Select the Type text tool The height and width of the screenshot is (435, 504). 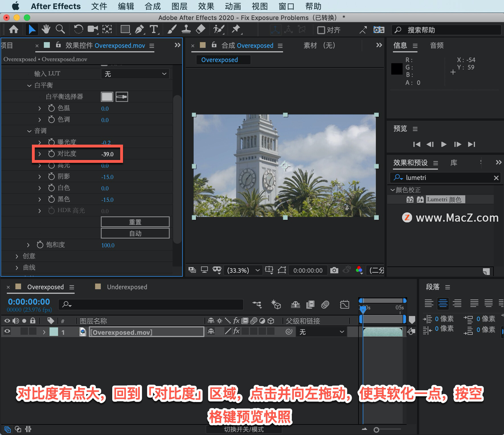click(154, 30)
